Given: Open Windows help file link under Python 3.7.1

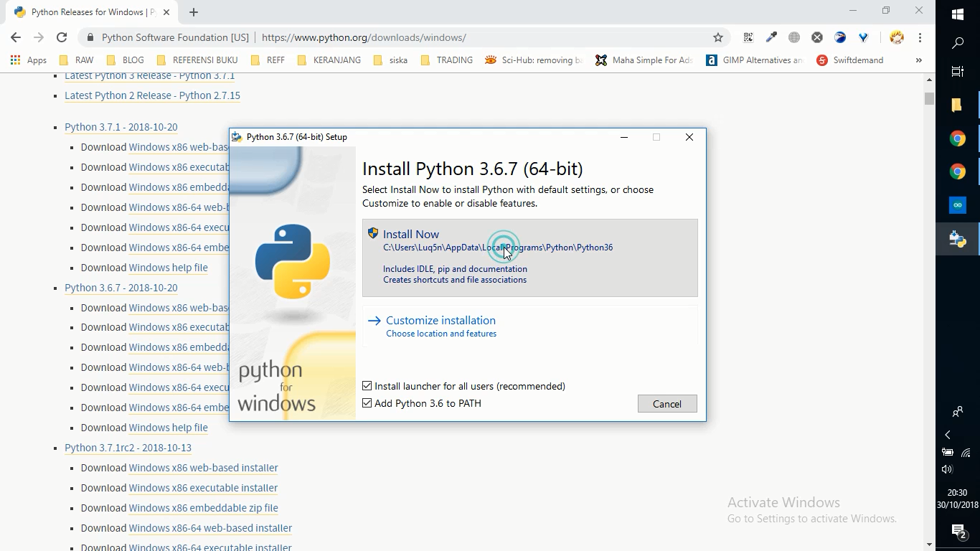Looking at the screenshot, I should [168, 268].
